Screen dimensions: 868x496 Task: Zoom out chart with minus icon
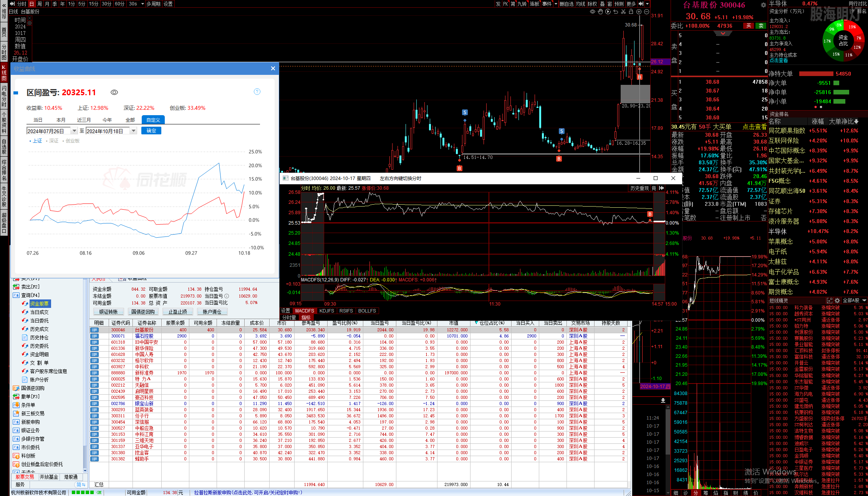[x=646, y=12]
